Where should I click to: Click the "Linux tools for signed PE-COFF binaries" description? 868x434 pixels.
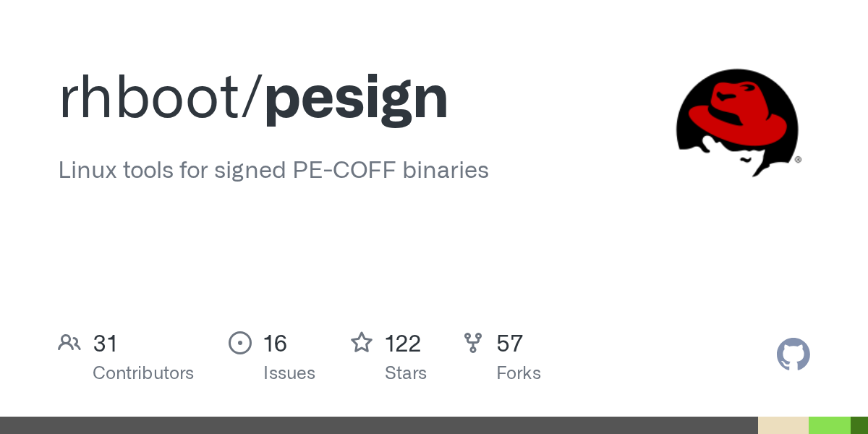[x=273, y=170]
